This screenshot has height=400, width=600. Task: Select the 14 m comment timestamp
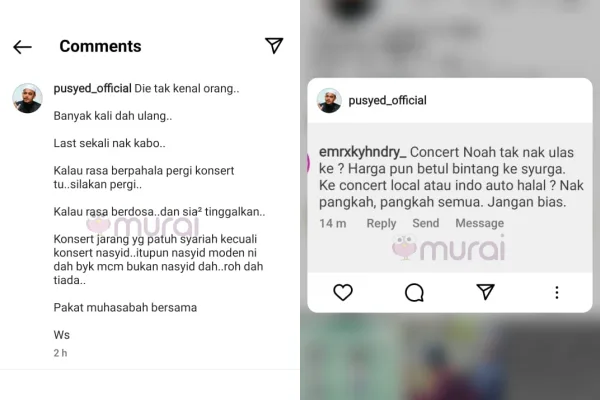333,223
